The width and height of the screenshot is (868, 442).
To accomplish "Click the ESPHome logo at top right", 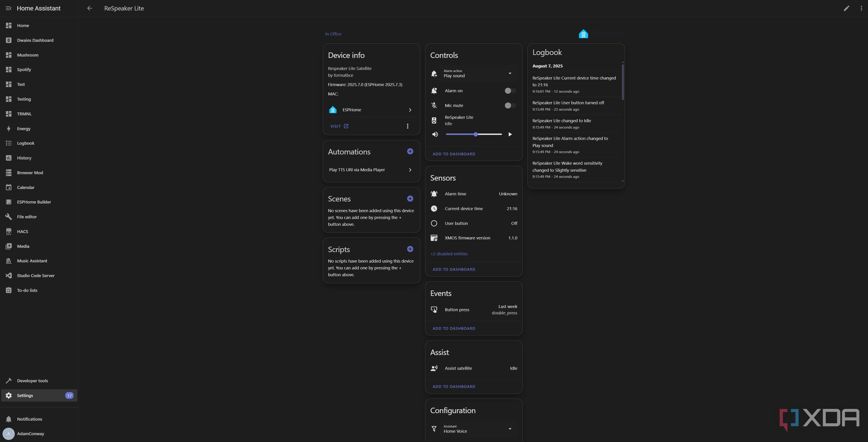I will point(601,34).
